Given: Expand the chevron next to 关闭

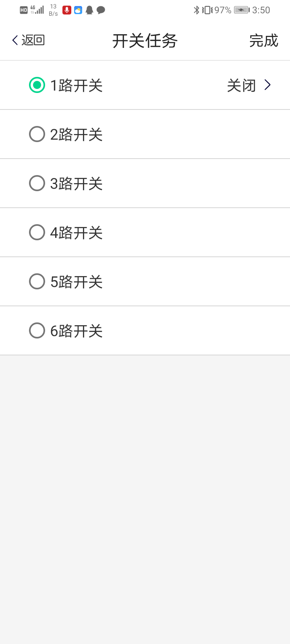Looking at the screenshot, I should tap(267, 85).
